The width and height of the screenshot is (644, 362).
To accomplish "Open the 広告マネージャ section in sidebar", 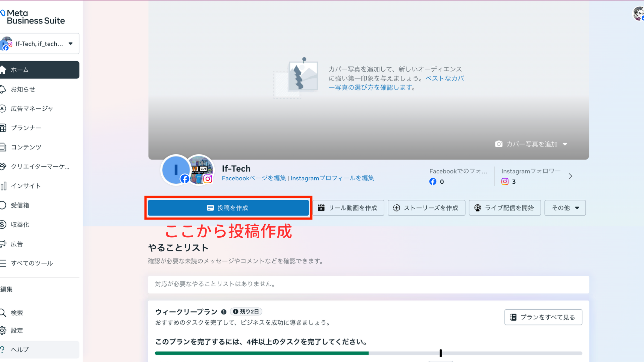I will tap(32, 108).
